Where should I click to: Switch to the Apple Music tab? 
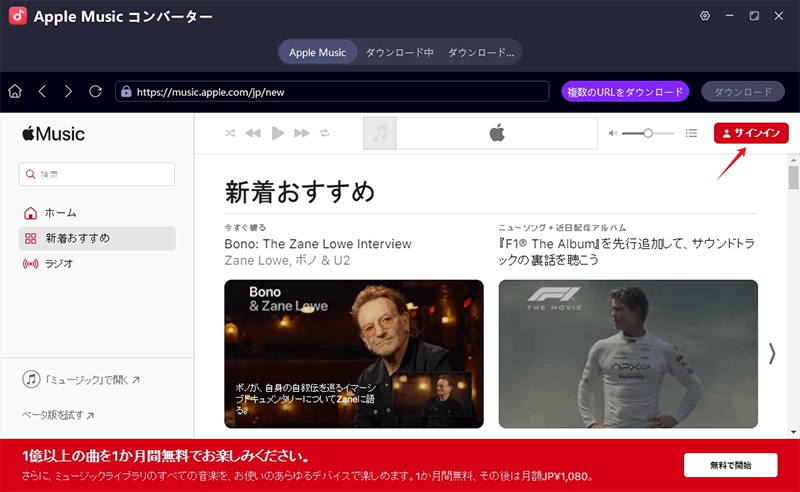(317, 52)
